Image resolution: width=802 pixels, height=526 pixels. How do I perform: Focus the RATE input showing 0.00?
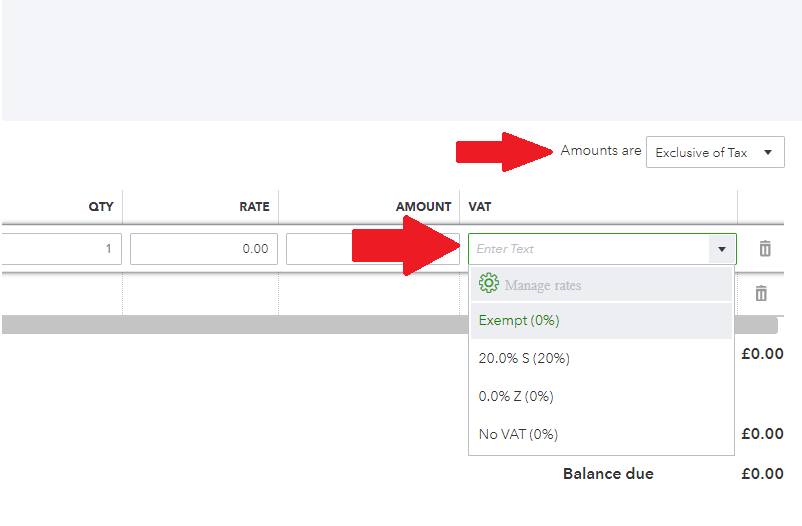click(x=203, y=249)
